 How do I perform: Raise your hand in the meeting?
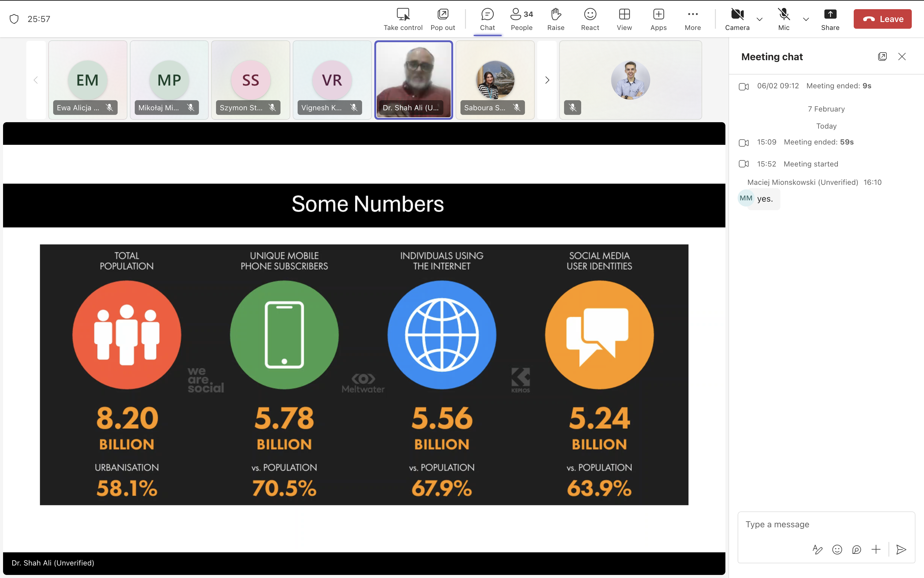point(555,19)
